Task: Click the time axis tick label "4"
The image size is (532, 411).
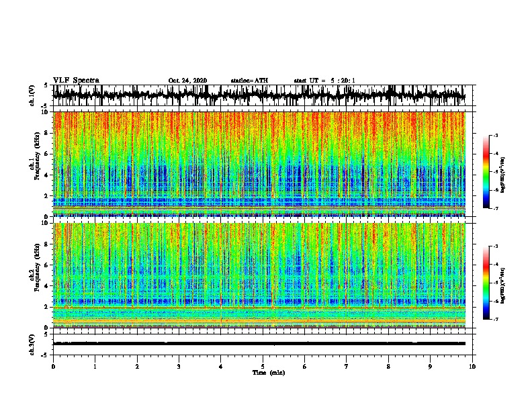Action: pos(221,367)
